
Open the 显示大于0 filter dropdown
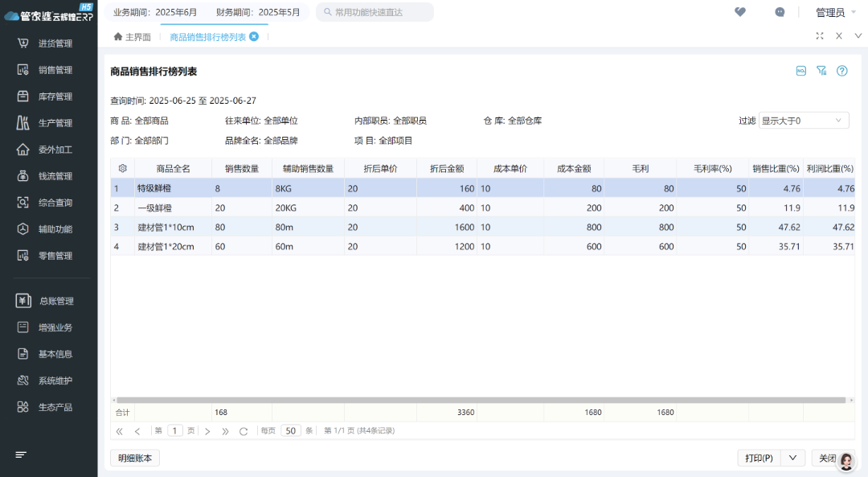coord(804,119)
